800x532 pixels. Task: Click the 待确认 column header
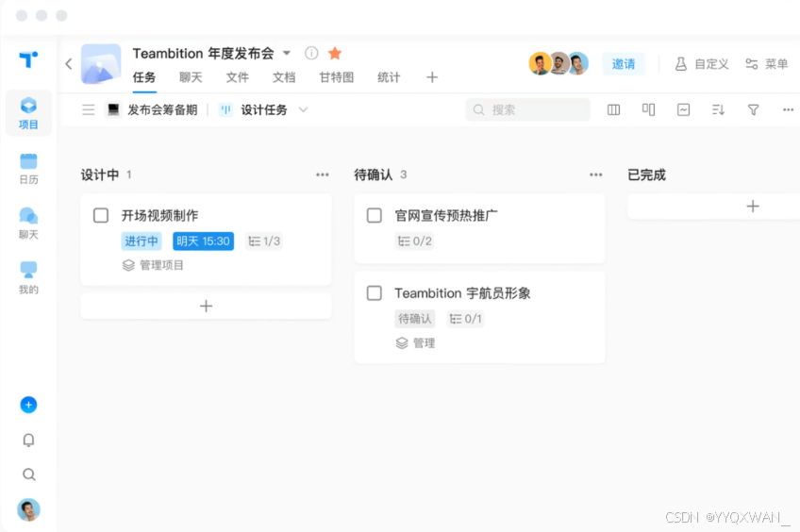tap(374, 175)
